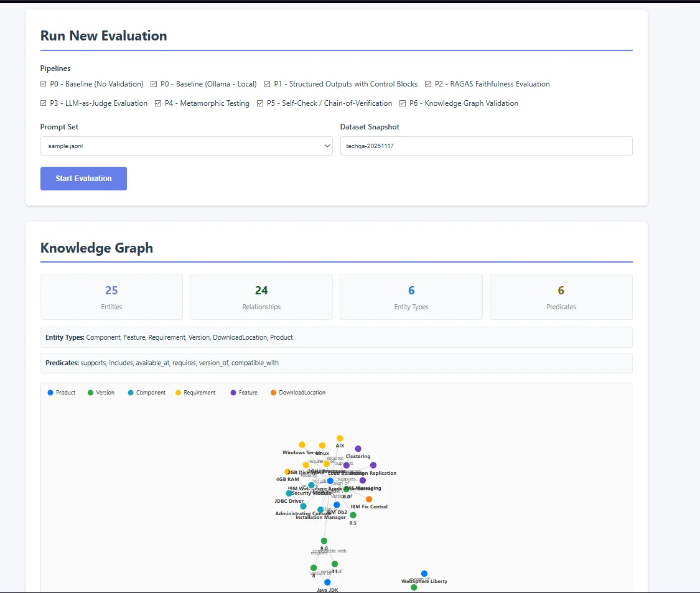
Task: Open the Prompt Set dropdown
Action: tap(187, 146)
